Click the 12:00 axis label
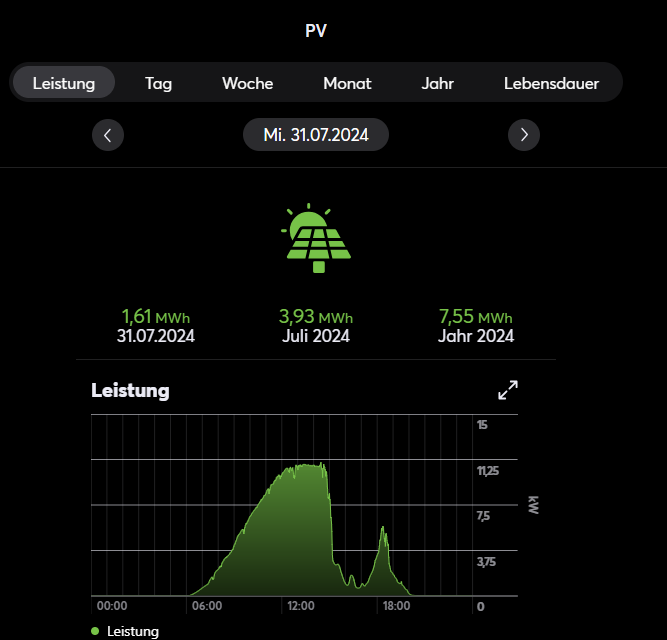The image size is (667, 640). [x=301, y=606]
